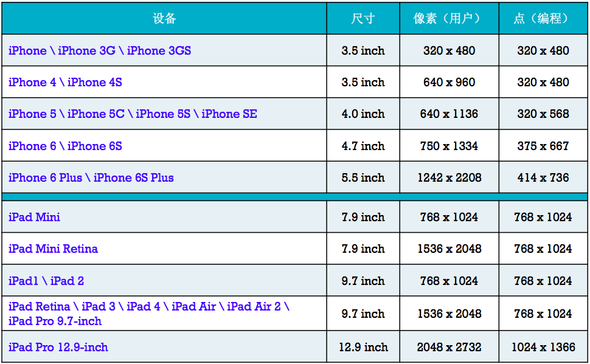590x364 pixels.
Task: Click the 768 x 1024 points value for iPad Mini Retina
Action: click(x=543, y=249)
